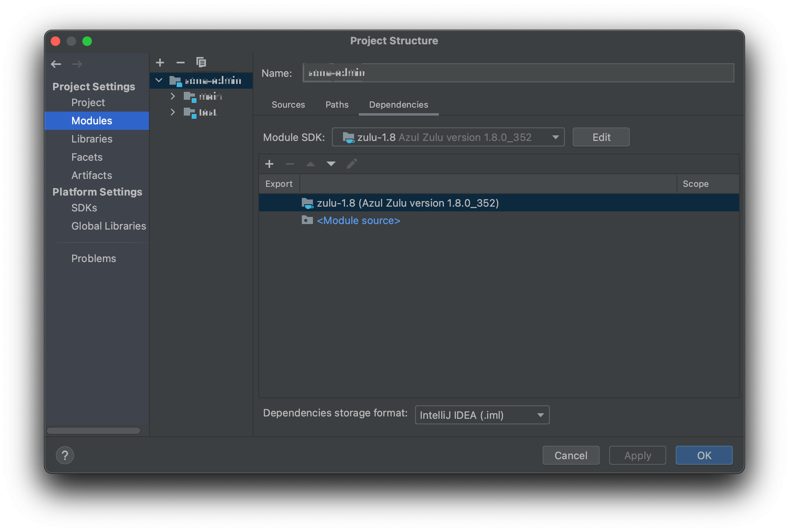Switch to the Sources tab
Image resolution: width=789 pixels, height=532 pixels.
click(x=288, y=104)
